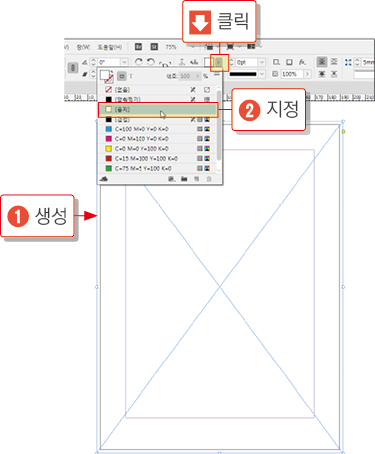This screenshot has height=454, width=375.
Task: Open the Adobe Bridge (Br) icon
Action: 138,47
